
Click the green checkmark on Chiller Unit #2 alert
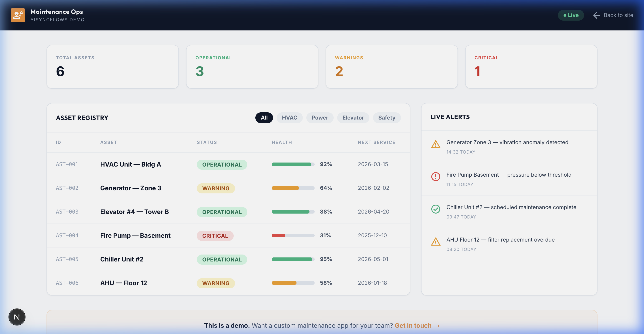coord(436,209)
